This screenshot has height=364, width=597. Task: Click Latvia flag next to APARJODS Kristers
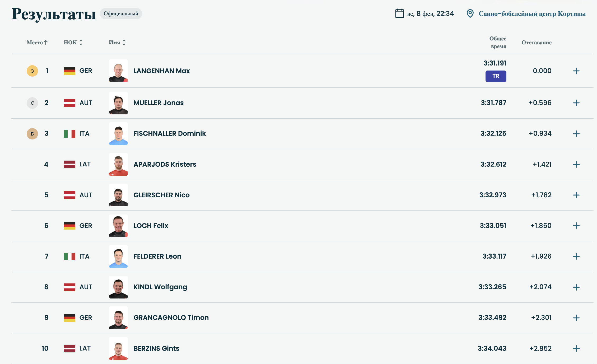[x=69, y=164]
